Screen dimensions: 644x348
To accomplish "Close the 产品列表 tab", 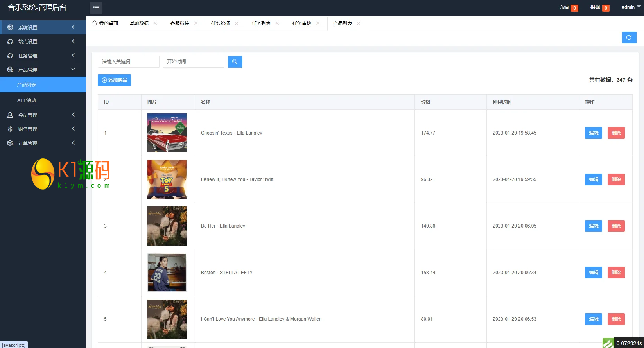I will click(x=359, y=23).
